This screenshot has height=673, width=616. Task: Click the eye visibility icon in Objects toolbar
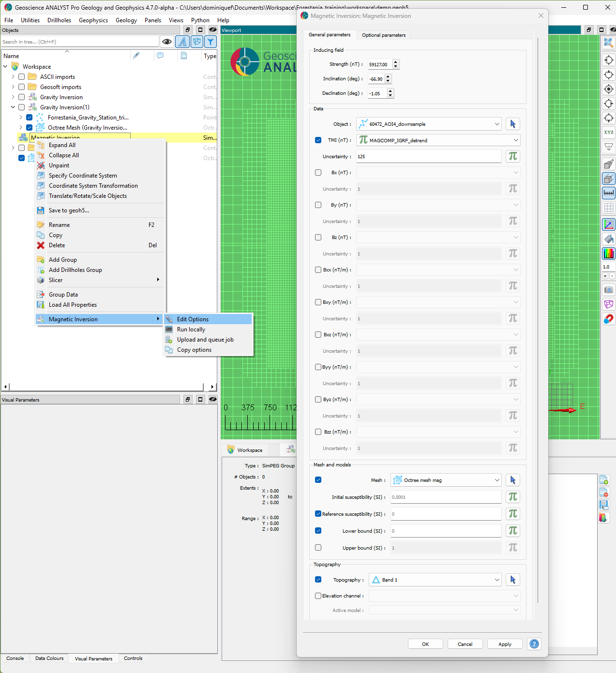click(167, 42)
